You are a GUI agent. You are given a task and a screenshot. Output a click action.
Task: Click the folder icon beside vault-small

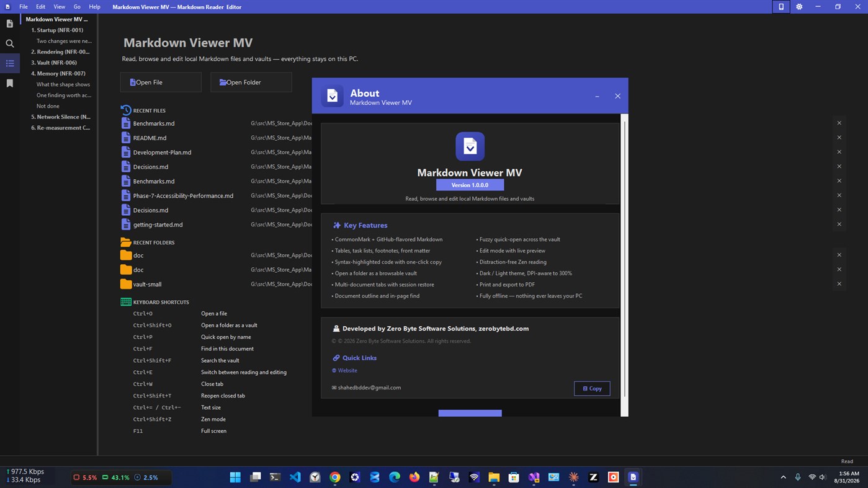126,284
